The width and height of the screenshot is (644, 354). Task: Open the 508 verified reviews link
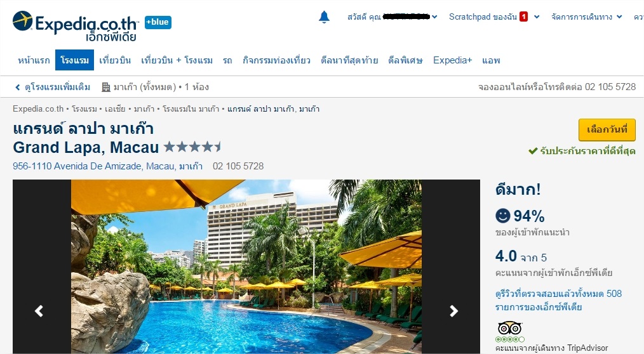click(x=558, y=300)
